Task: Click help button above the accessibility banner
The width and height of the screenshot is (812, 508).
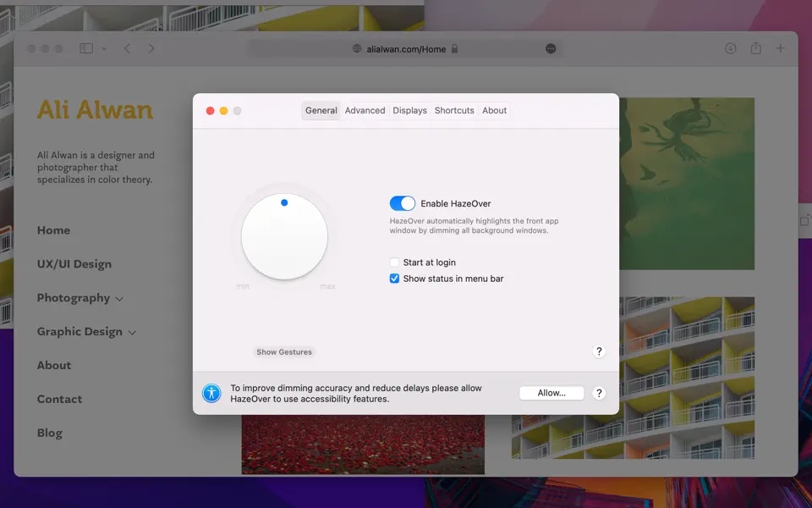Action: (x=599, y=351)
